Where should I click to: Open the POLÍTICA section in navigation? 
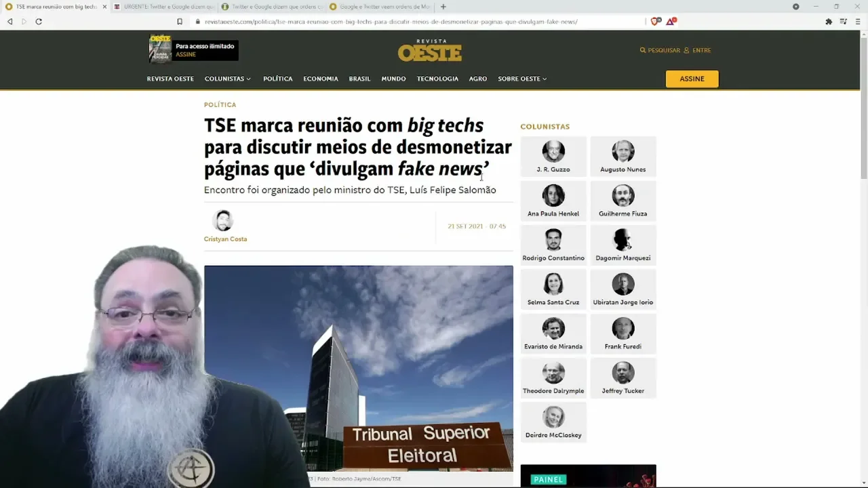[278, 79]
